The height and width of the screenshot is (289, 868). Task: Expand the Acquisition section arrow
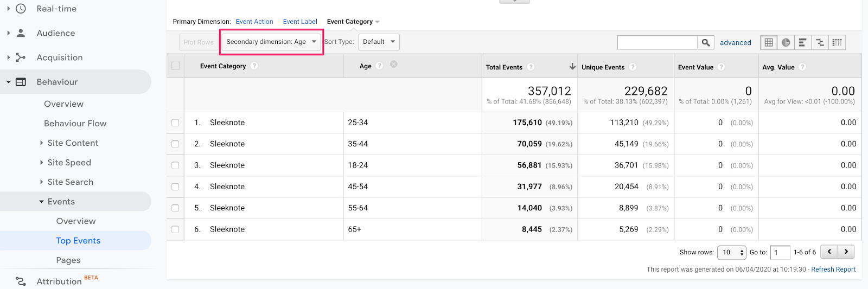pyautogui.click(x=8, y=57)
